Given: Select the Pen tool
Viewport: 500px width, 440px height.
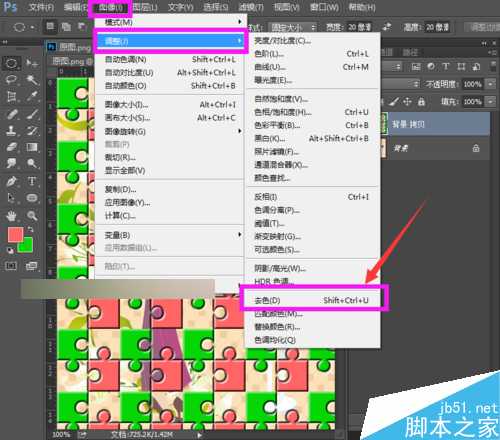Looking at the screenshot, I should coord(11,181).
